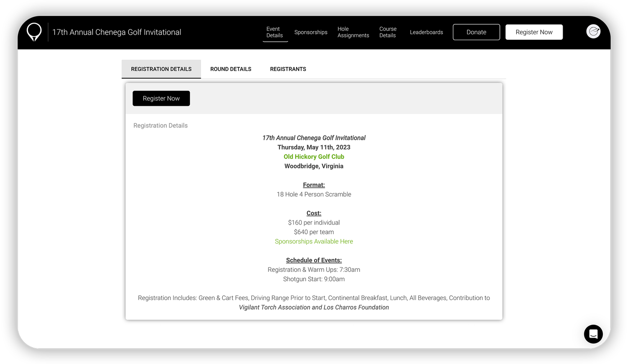
Task: Switch to the Registrants tab
Action: (x=288, y=69)
